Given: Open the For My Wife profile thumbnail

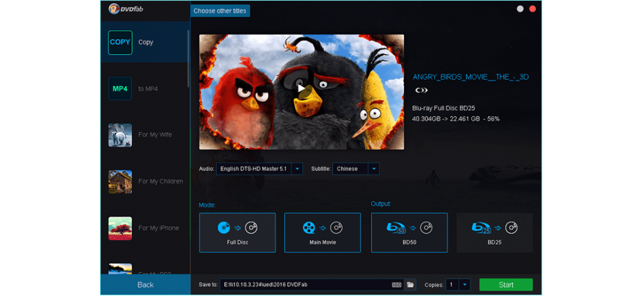Looking at the screenshot, I should click(120, 135).
